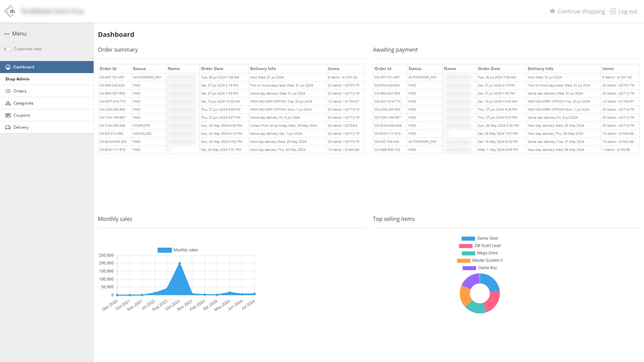
Task: Click order DS-RIM-242-826 in Order summary
Action: 112,85
